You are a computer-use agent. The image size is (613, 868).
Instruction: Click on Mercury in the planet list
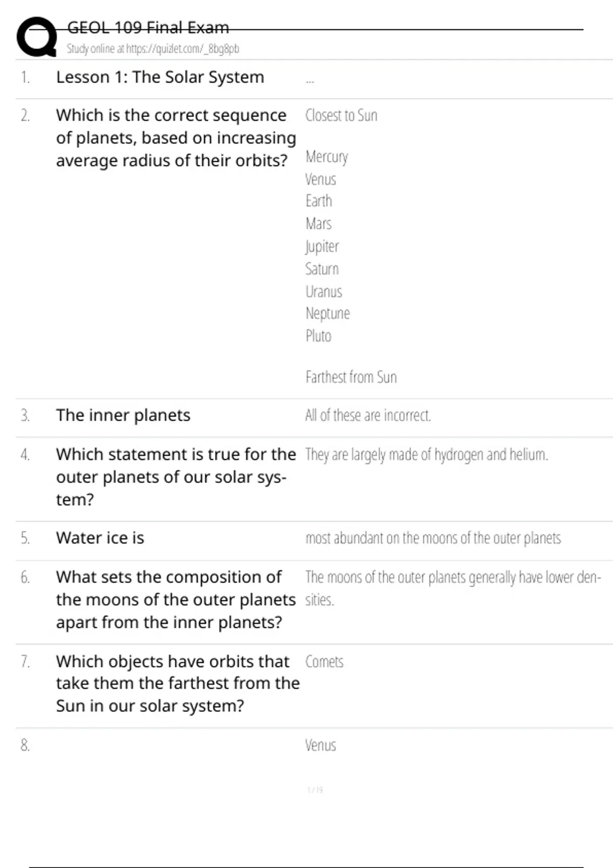point(326,157)
